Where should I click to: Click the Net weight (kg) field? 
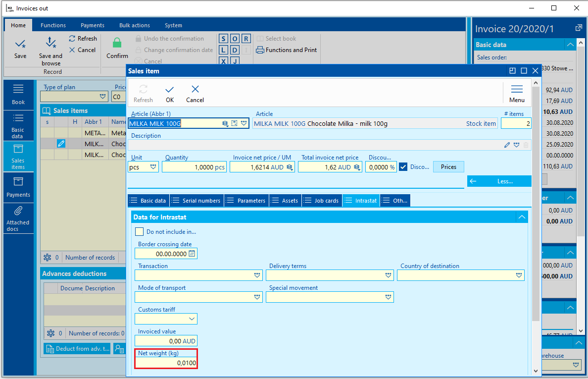166,363
